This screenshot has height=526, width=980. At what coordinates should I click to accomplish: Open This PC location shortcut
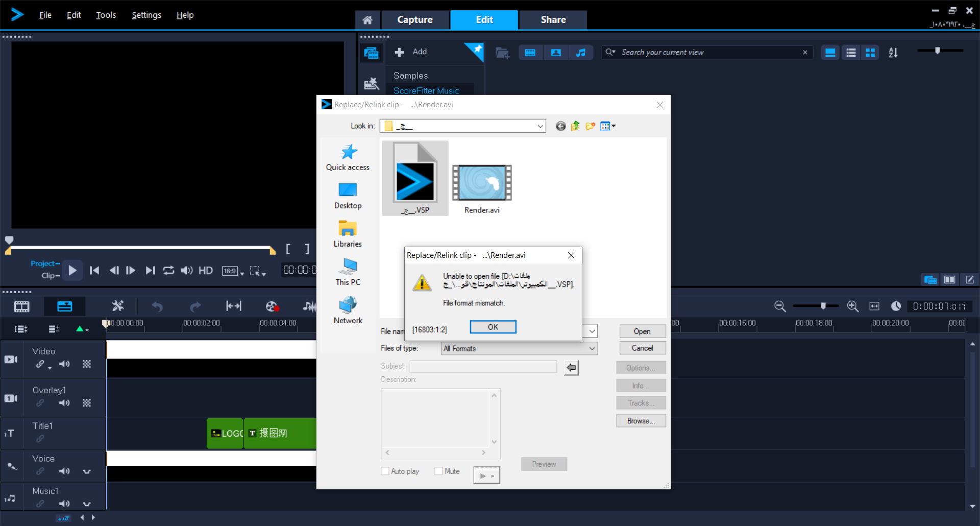click(x=348, y=272)
